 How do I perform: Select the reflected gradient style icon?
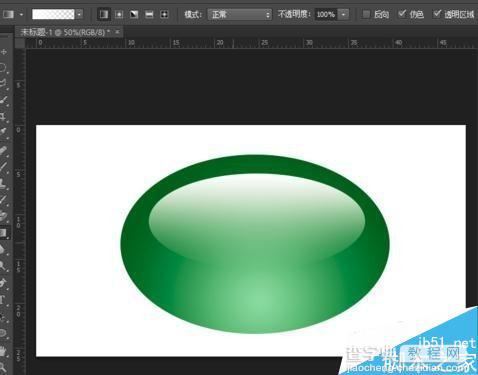pos(149,14)
